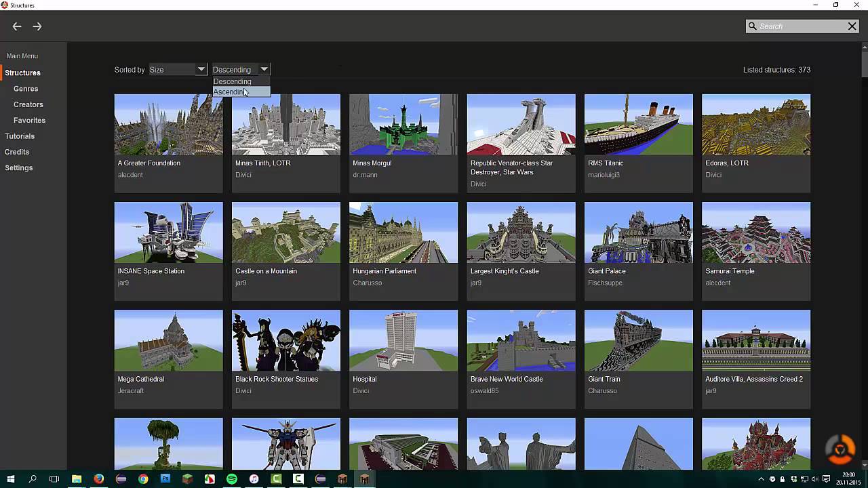Go to Tutorials
This screenshot has width=868, height=488.
click(20, 136)
